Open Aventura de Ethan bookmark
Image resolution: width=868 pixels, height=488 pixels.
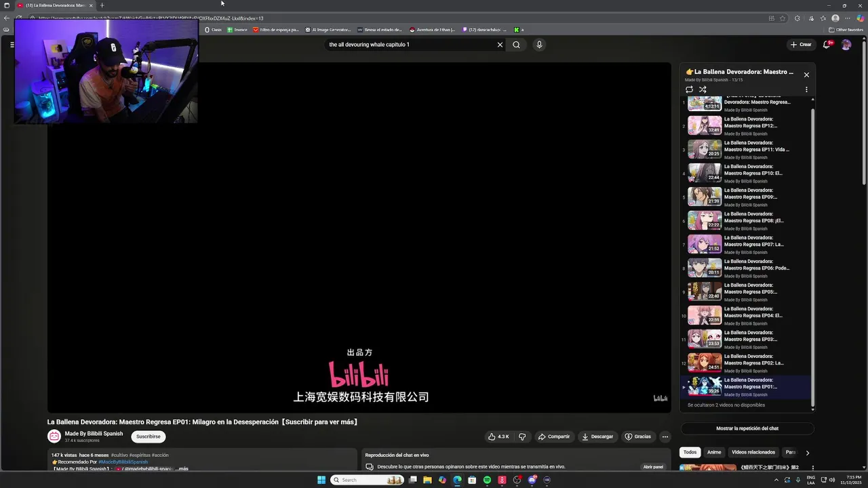[x=433, y=30]
